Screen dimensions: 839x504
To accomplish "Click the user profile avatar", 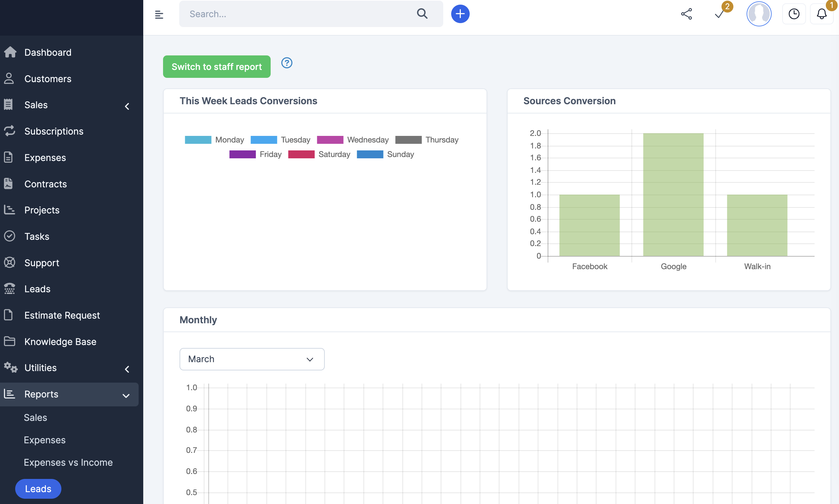I will (x=758, y=14).
